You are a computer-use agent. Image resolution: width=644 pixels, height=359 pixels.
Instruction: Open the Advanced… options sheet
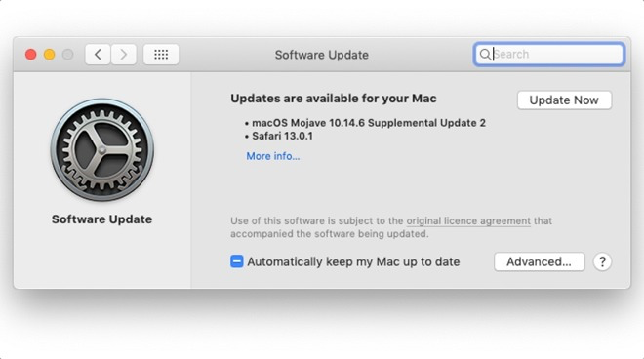coord(540,261)
